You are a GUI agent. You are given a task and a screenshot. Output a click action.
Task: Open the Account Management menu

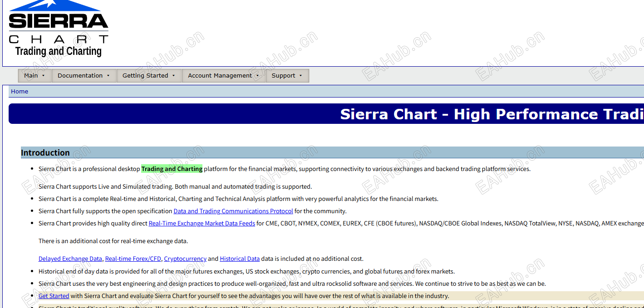coord(224,76)
